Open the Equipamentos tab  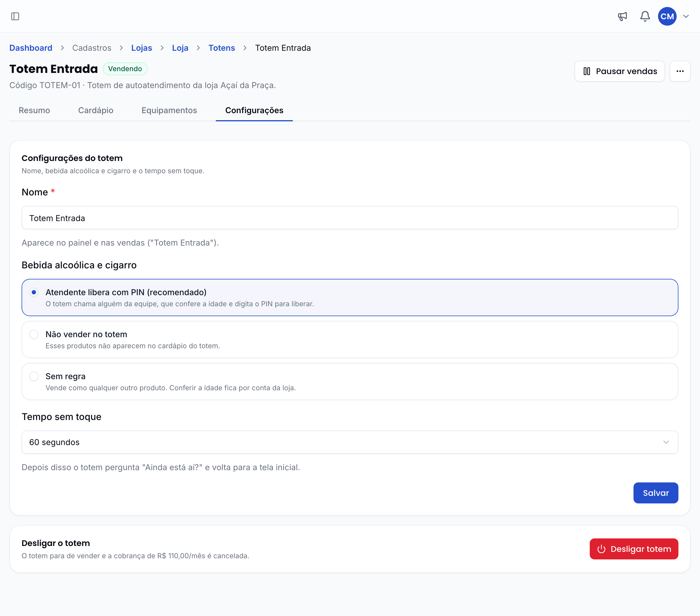click(x=169, y=110)
